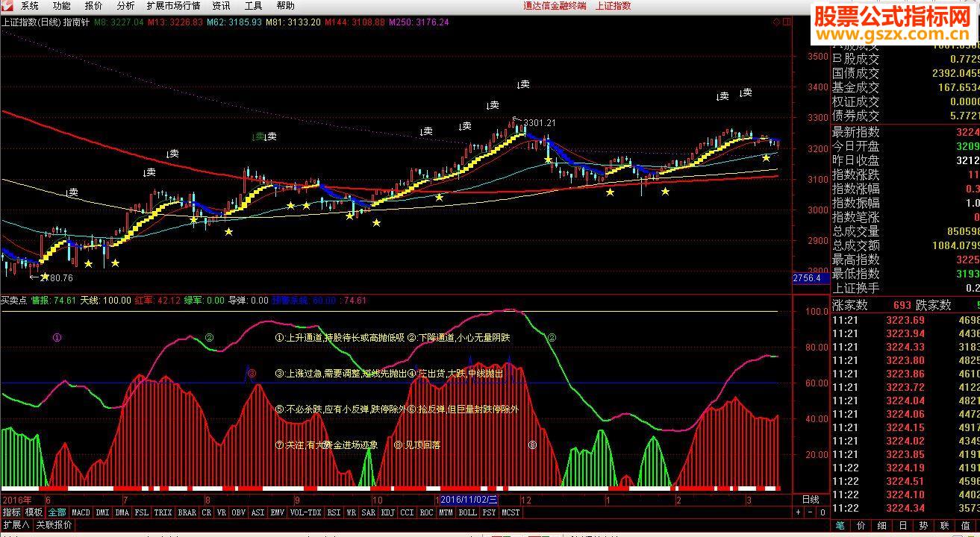The width and height of the screenshot is (980, 537).
Task: Open the 报价 menu
Action: (94, 5)
